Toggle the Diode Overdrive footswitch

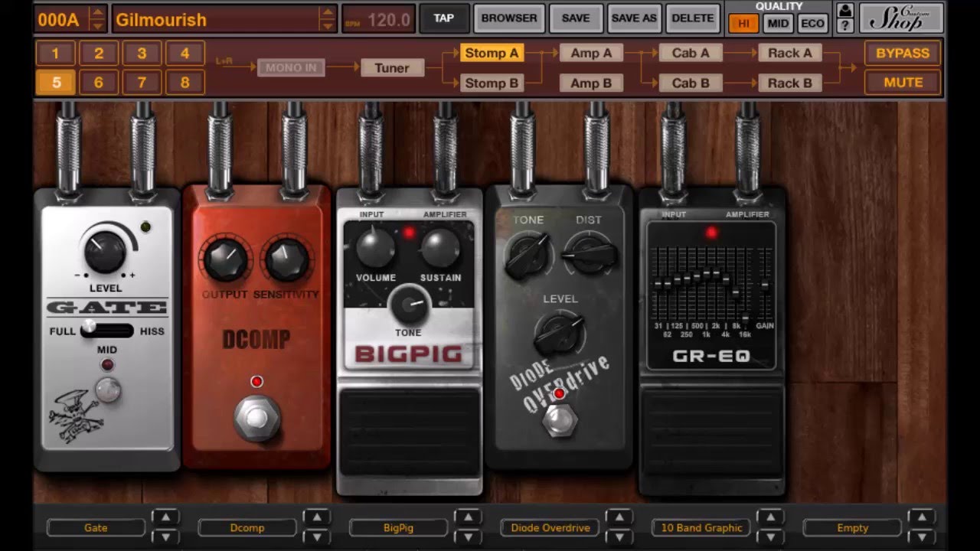pos(560,419)
